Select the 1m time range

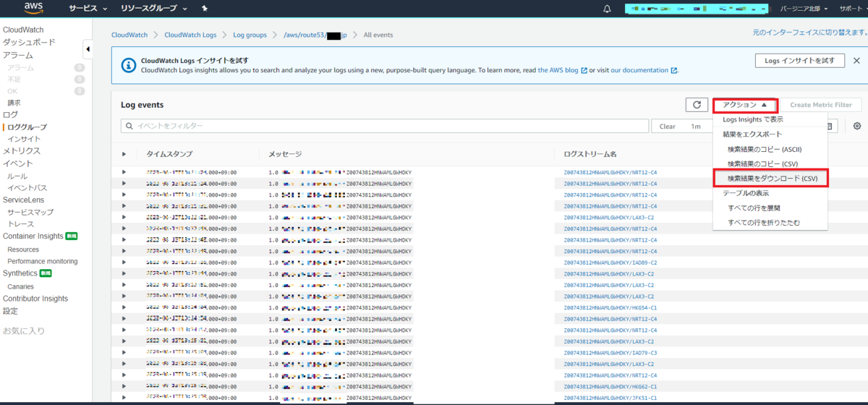click(x=696, y=126)
